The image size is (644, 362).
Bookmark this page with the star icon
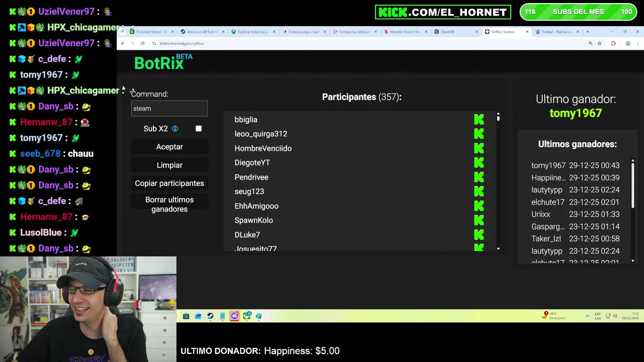[x=599, y=43]
